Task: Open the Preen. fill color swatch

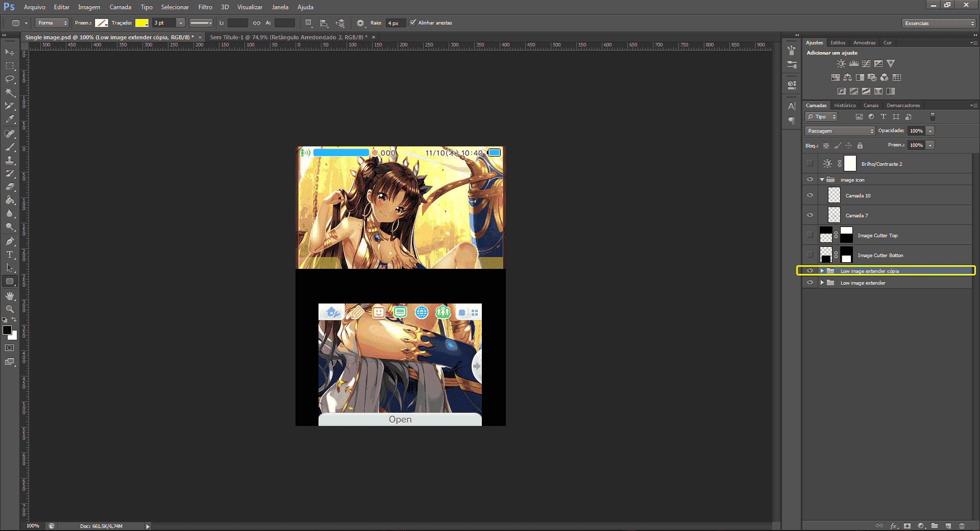Action: [x=102, y=23]
